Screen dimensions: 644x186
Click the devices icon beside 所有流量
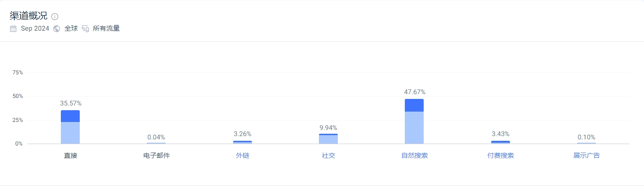click(x=85, y=29)
